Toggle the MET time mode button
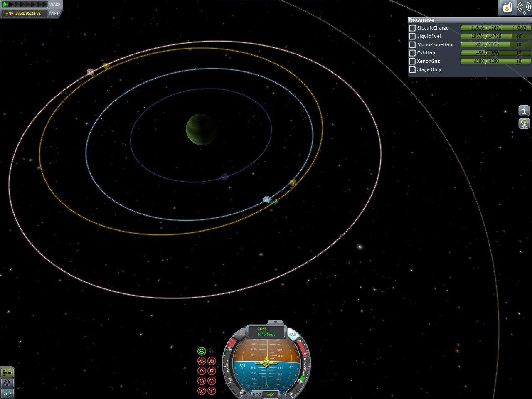This screenshot has width=532, height=399. pyautogui.click(x=54, y=13)
